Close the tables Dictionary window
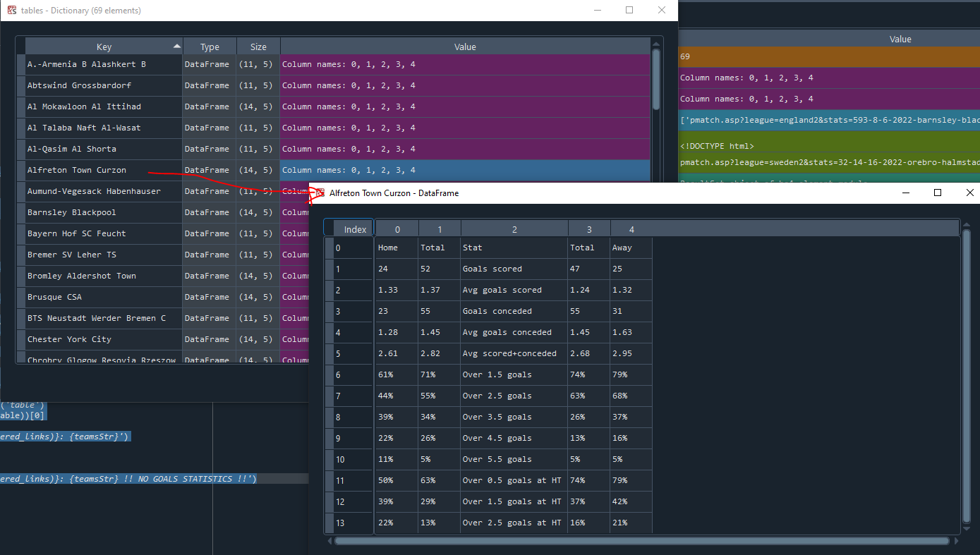Viewport: 980px width, 555px height. click(661, 11)
